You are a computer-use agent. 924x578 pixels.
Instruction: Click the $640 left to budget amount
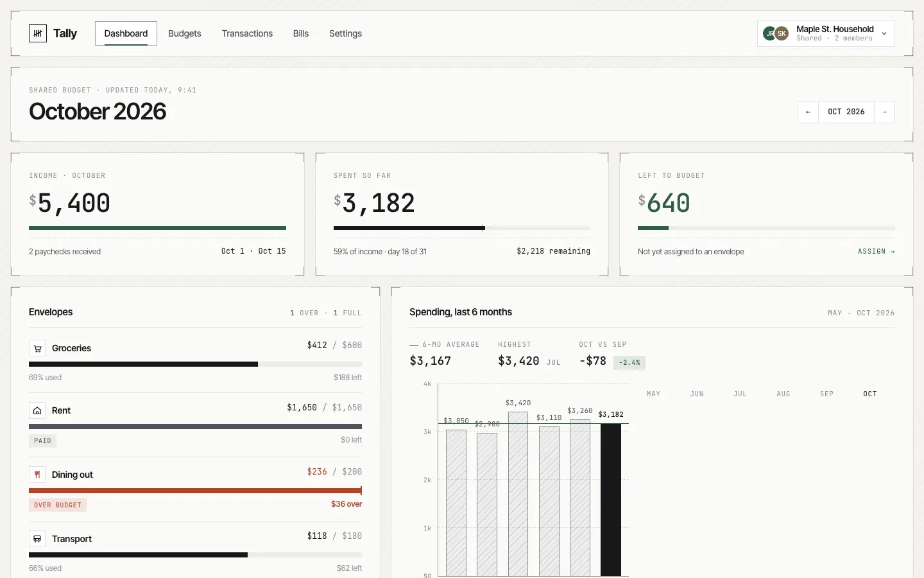tap(663, 204)
